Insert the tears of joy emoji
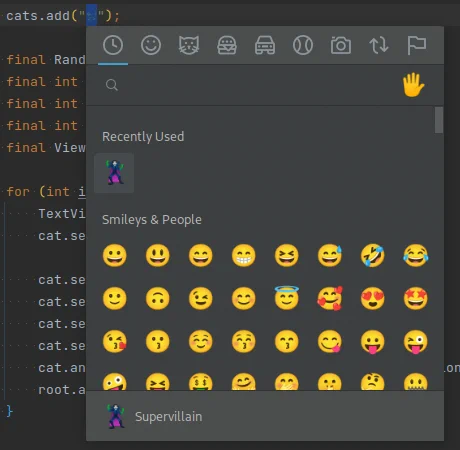Viewport: 460px width, 450px height. coord(416,256)
